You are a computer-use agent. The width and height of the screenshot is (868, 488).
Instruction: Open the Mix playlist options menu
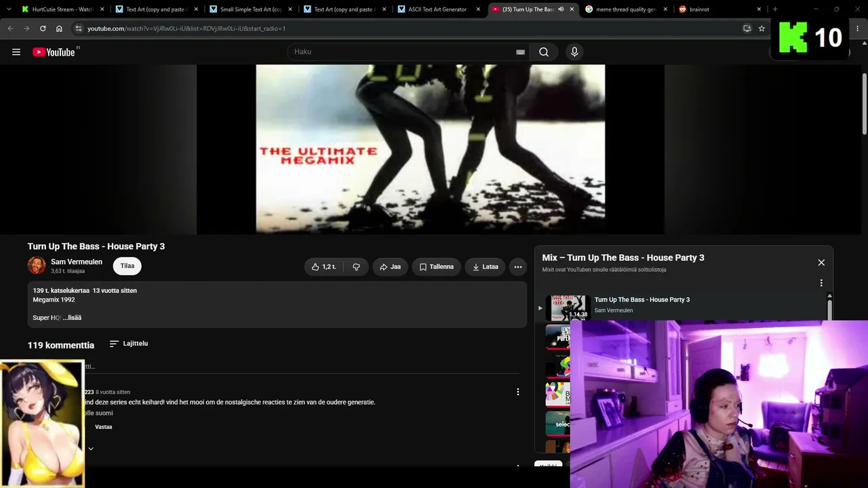(x=821, y=283)
